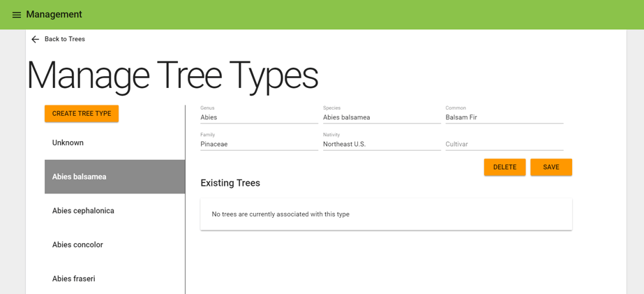Focus the Genus input field
Screen dimensions: 644x294
tap(259, 117)
